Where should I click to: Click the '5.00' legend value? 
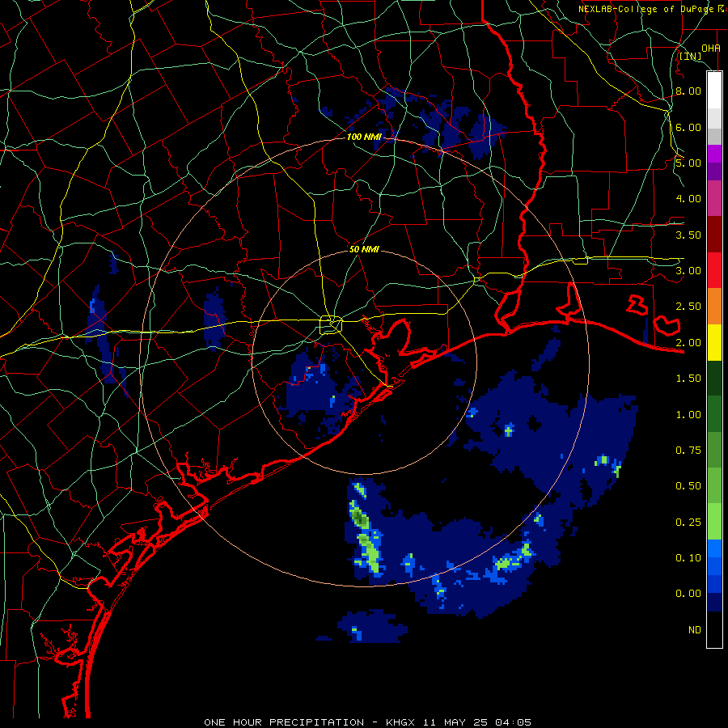click(688, 163)
